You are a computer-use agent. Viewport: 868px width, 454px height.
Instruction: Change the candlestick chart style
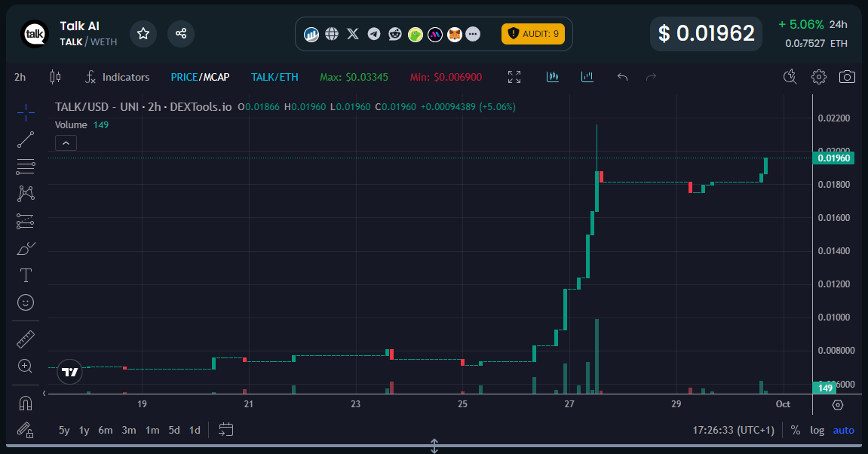[x=55, y=77]
